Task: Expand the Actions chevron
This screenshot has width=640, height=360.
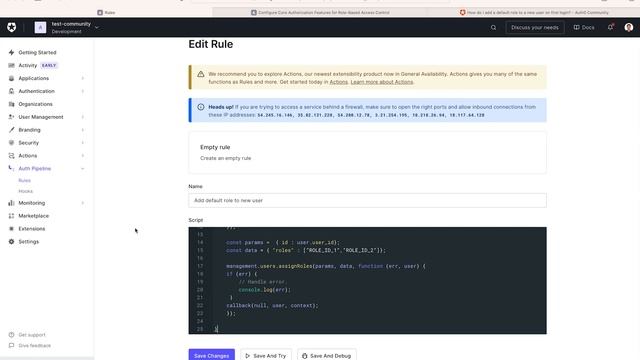Action: [x=82, y=156]
